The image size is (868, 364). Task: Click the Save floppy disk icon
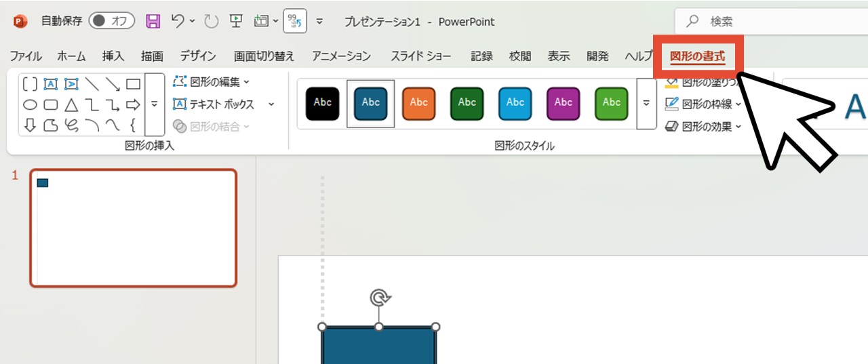click(153, 21)
